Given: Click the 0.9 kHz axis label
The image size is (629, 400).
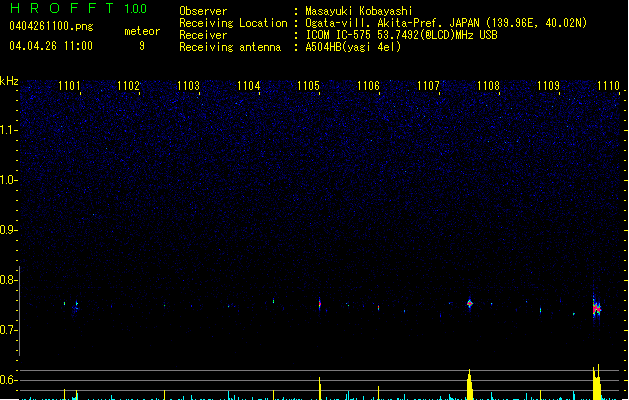Looking at the screenshot, I should pos(8,230).
